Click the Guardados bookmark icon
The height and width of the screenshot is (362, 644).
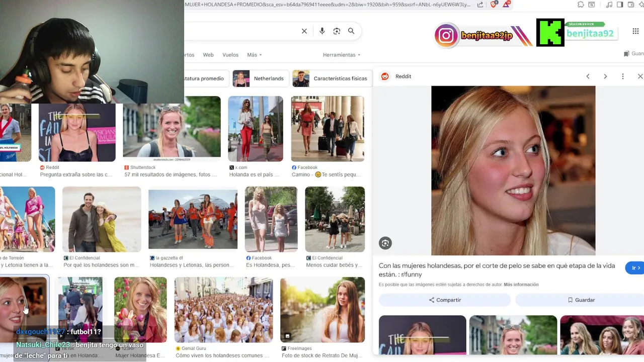(x=626, y=54)
